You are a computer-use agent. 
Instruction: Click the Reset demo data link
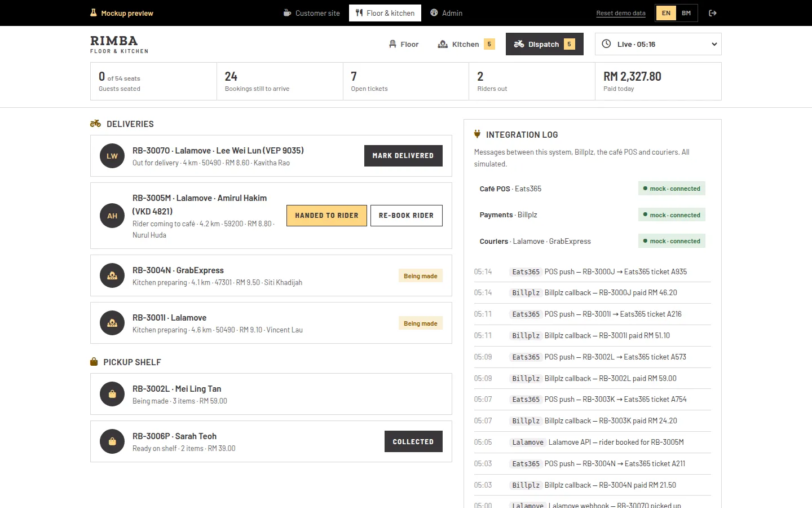[x=621, y=13]
